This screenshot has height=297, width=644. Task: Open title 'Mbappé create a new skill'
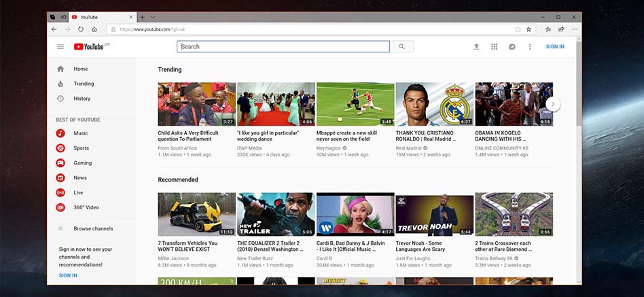[x=346, y=136]
